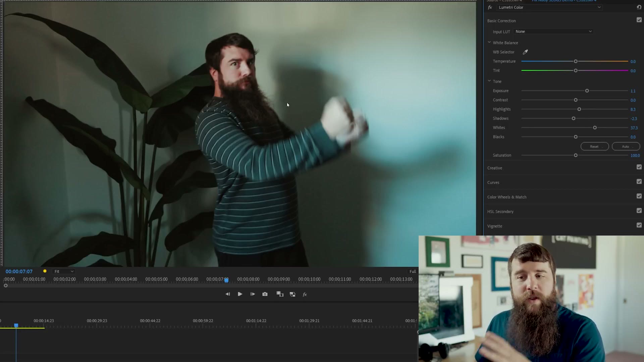Viewport: 644px width, 362px height.
Task: Click the Overwrite edit icon
Action: pos(292,294)
